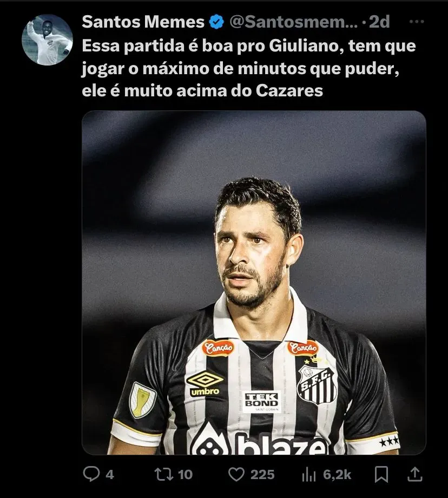Image resolution: width=448 pixels, height=498 pixels.
Task: Bookmark this tweet
Action: click(381, 475)
